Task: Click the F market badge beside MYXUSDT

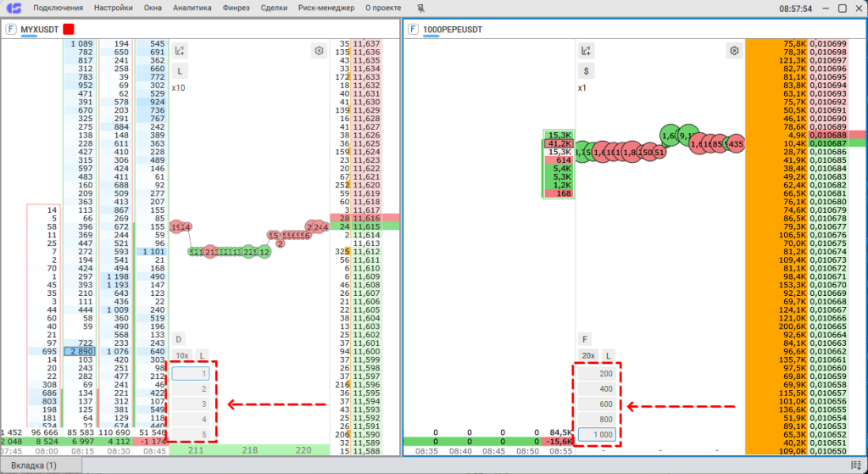Action: click(11, 29)
